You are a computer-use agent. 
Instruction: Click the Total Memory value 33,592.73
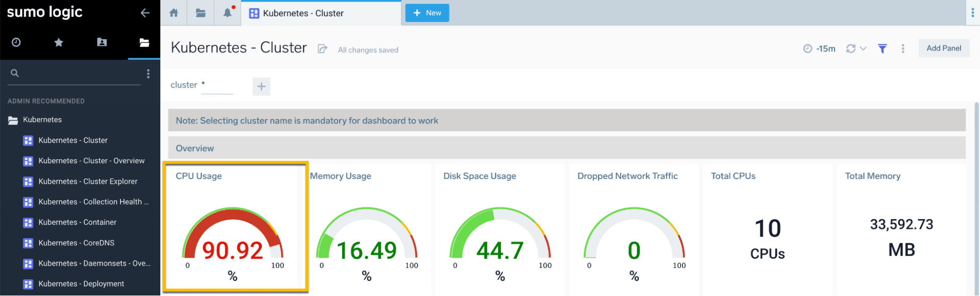coord(902,225)
